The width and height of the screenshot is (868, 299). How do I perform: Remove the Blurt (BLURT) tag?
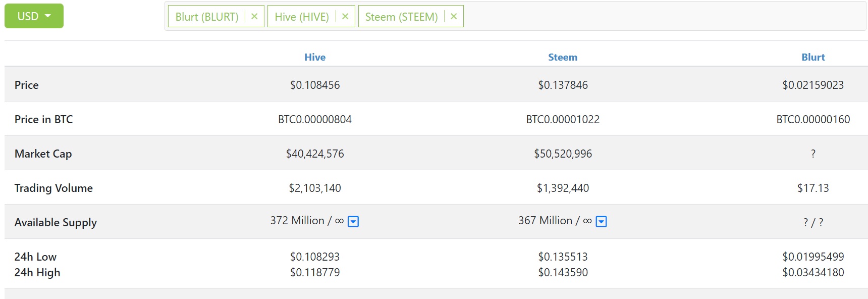[254, 16]
